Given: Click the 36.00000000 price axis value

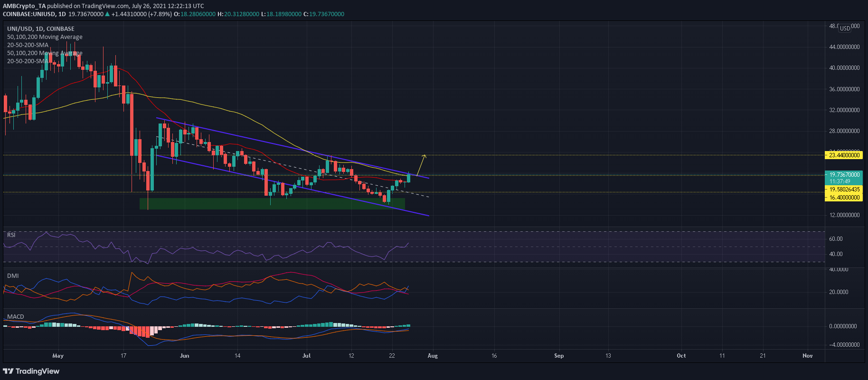Looking at the screenshot, I should (x=844, y=89).
